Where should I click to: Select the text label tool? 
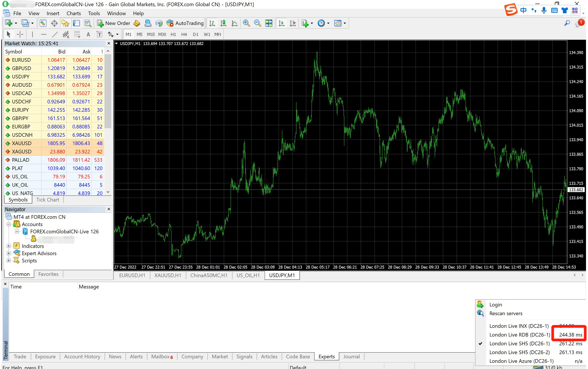[x=99, y=35]
